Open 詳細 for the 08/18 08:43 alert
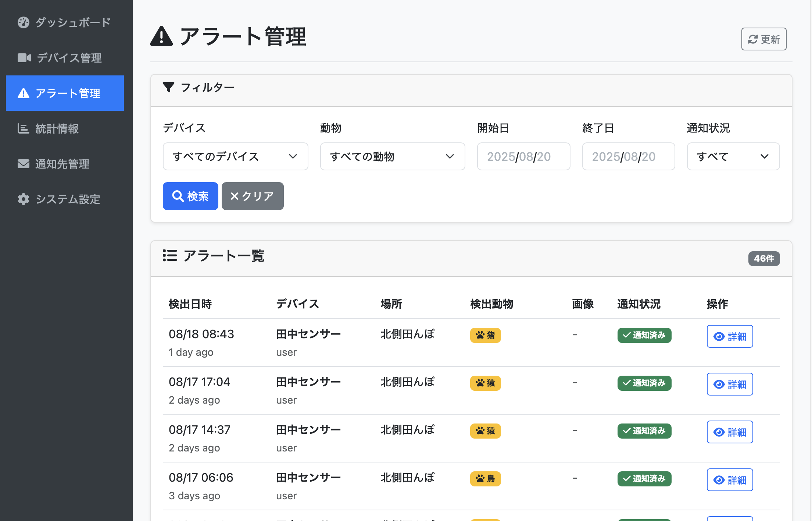The height and width of the screenshot is (521, 812). pos(730,336)
